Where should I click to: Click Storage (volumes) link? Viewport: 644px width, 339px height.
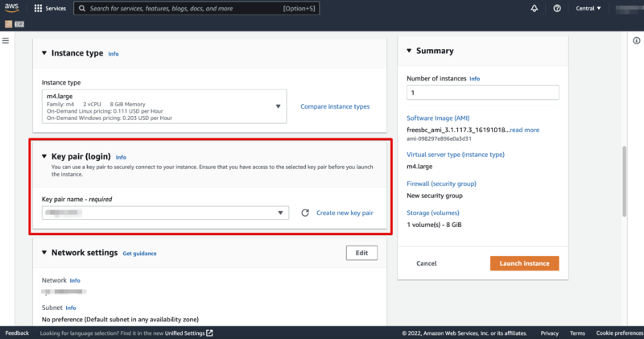[x=433, y=213]
